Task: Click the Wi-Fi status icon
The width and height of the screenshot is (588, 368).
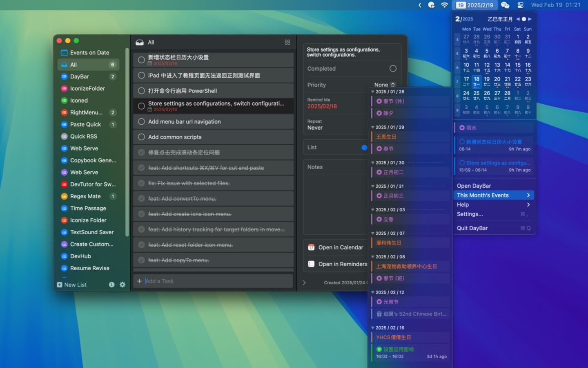Action: pos(445,5)
